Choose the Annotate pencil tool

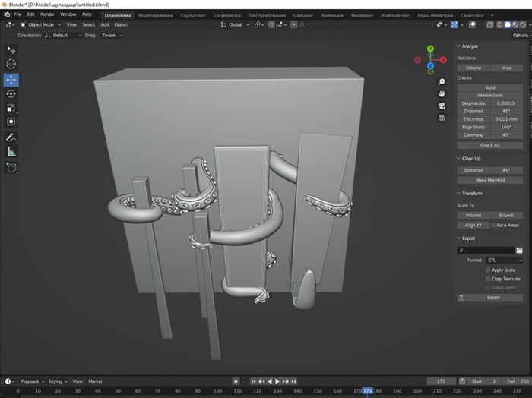(x=11, y=137)
